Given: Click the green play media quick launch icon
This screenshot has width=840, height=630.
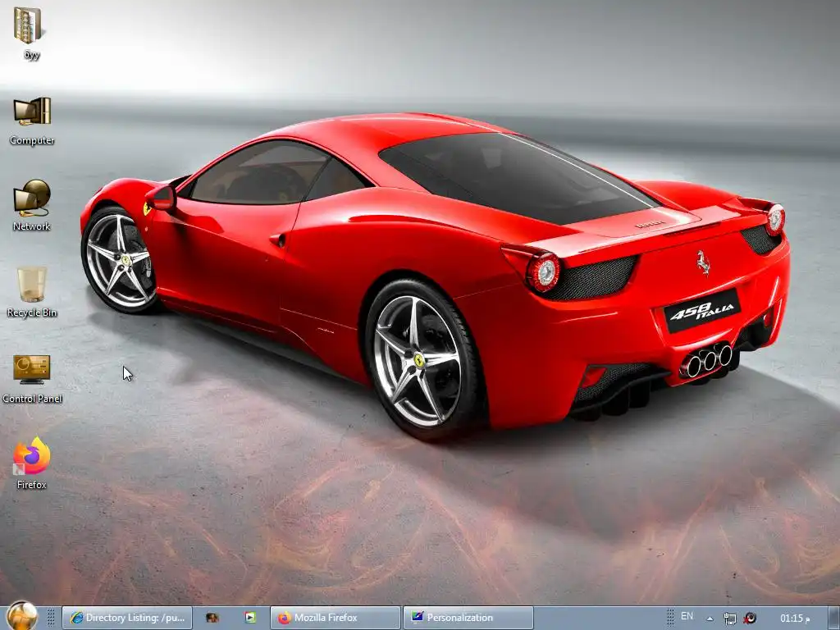Looking at the screenshot, I should click(250, 618).
